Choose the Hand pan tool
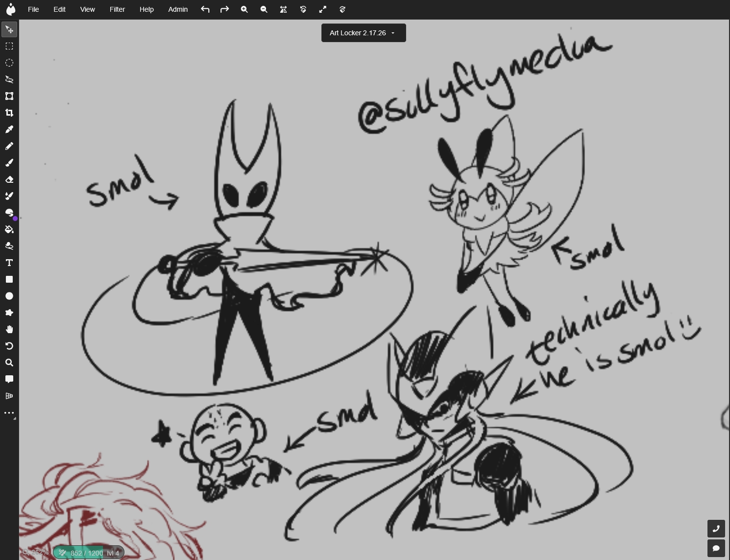This screenshot has height=560, width=730. click(9, 329)
